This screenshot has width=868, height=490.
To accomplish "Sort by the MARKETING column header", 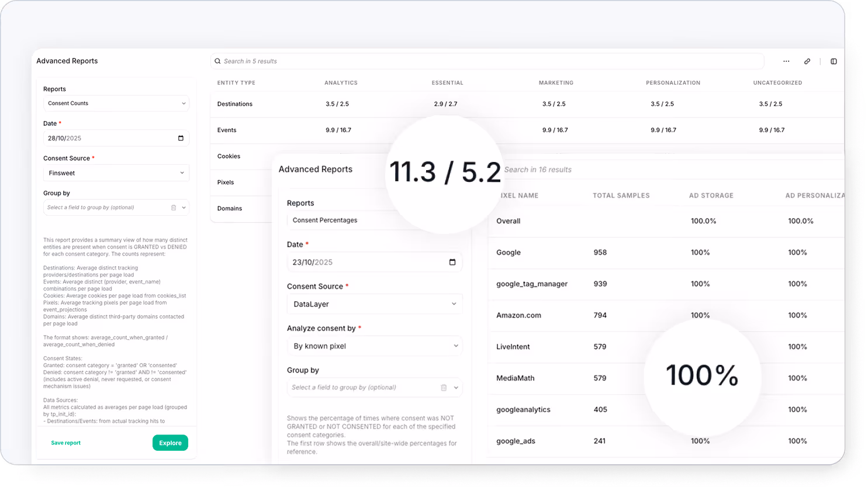I will tap(556, 82).
